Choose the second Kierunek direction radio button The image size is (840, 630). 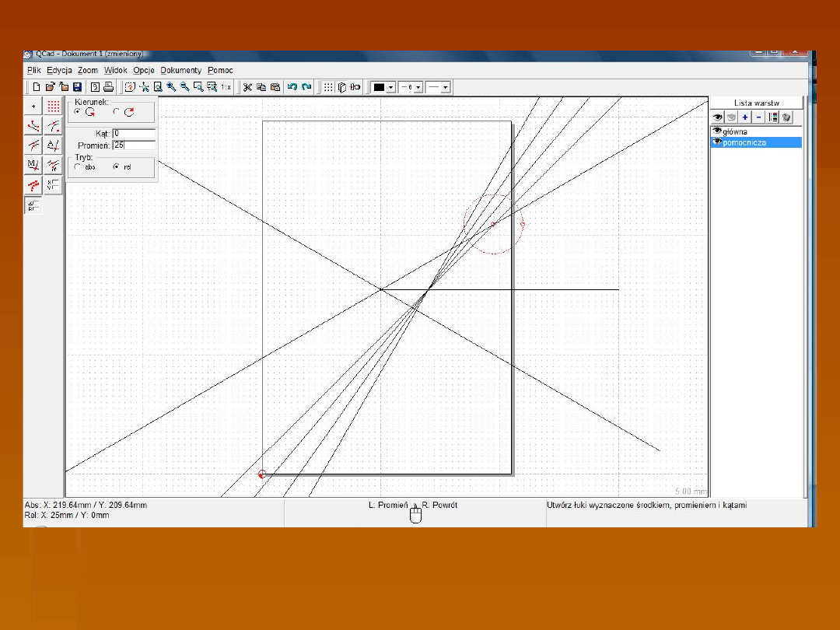pos(117,112)
